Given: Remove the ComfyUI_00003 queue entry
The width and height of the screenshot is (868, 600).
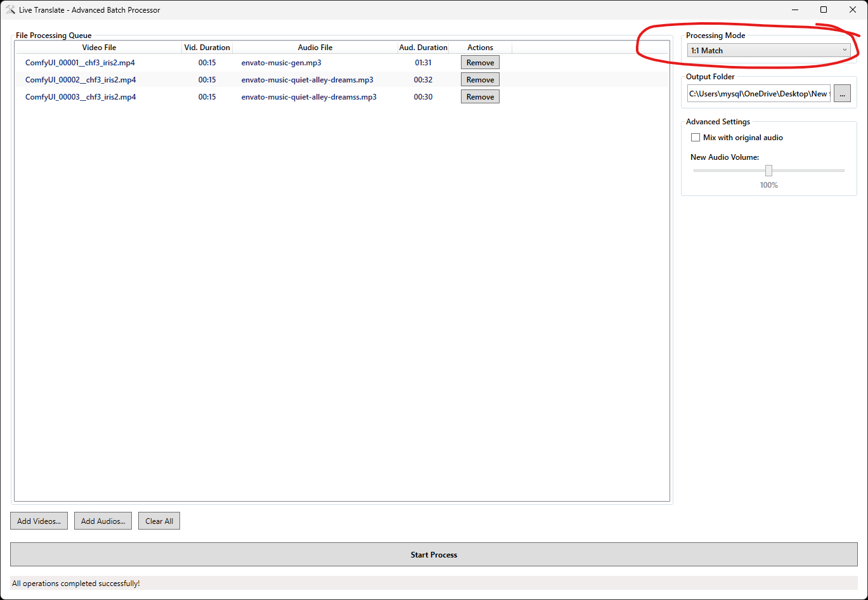Looking at the screenshot, I should 480,97.
